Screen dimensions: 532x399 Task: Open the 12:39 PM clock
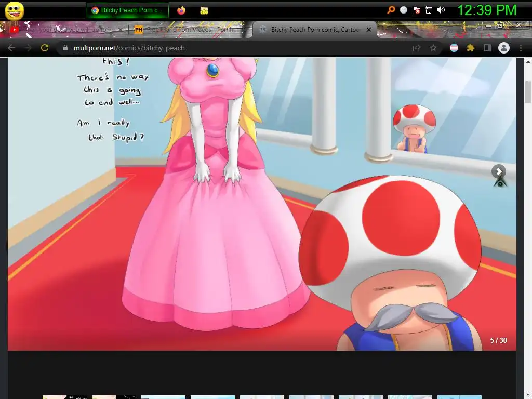(x=487, y=10)
